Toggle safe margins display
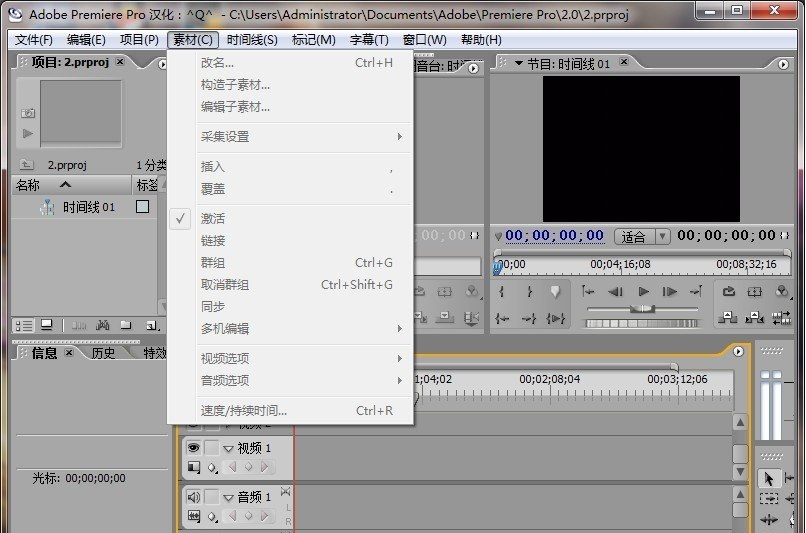 tap(755, 292)
